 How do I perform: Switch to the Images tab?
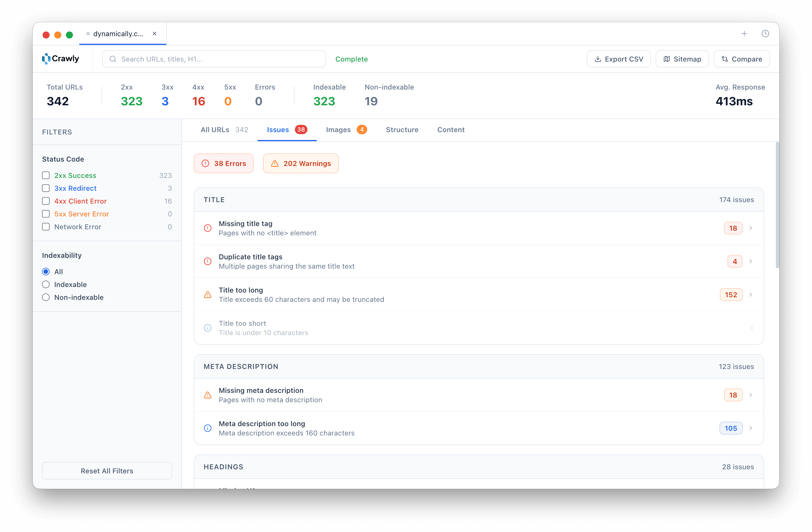[x=338, y=130]
